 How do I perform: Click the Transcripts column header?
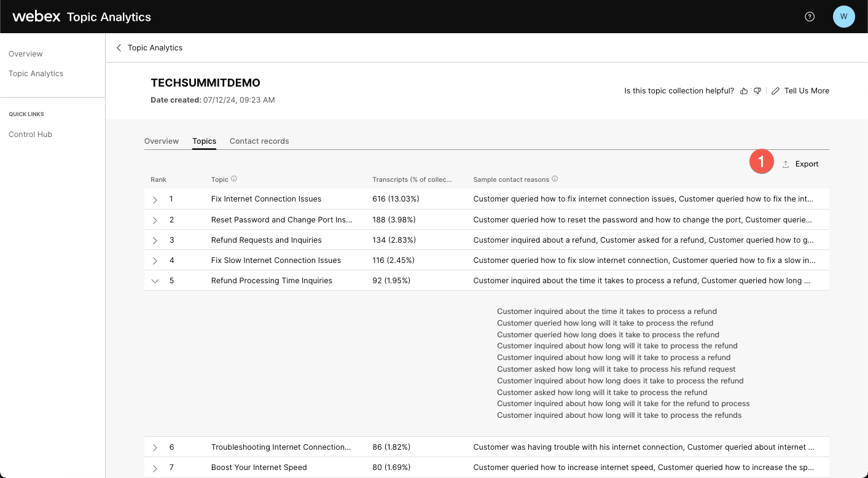tap(412, 179)
